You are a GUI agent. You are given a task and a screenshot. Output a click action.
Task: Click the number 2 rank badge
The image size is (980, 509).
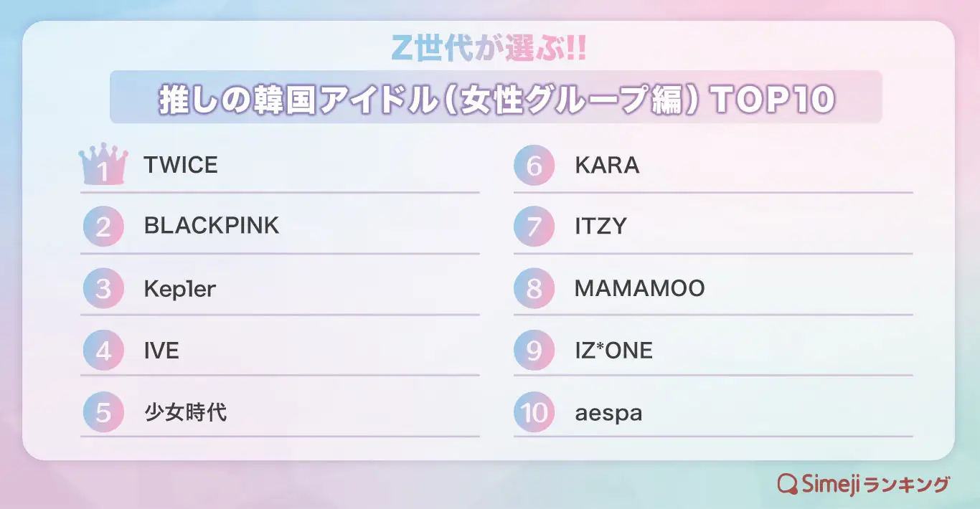click(x=103, y=227)
